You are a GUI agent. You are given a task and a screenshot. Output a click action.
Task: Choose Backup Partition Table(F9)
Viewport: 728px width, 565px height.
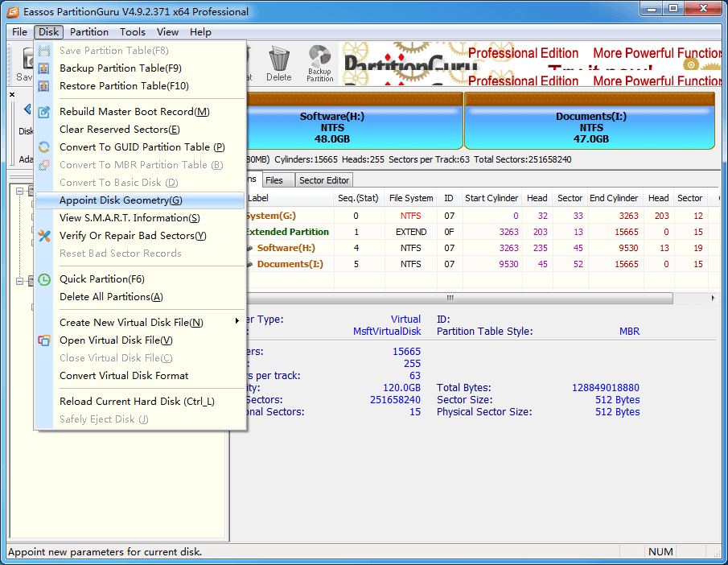coord(140,68)
